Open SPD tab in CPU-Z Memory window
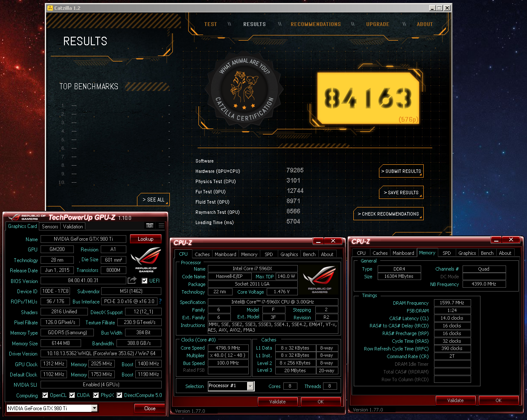The image size is (527, 420). click(447, 253)
